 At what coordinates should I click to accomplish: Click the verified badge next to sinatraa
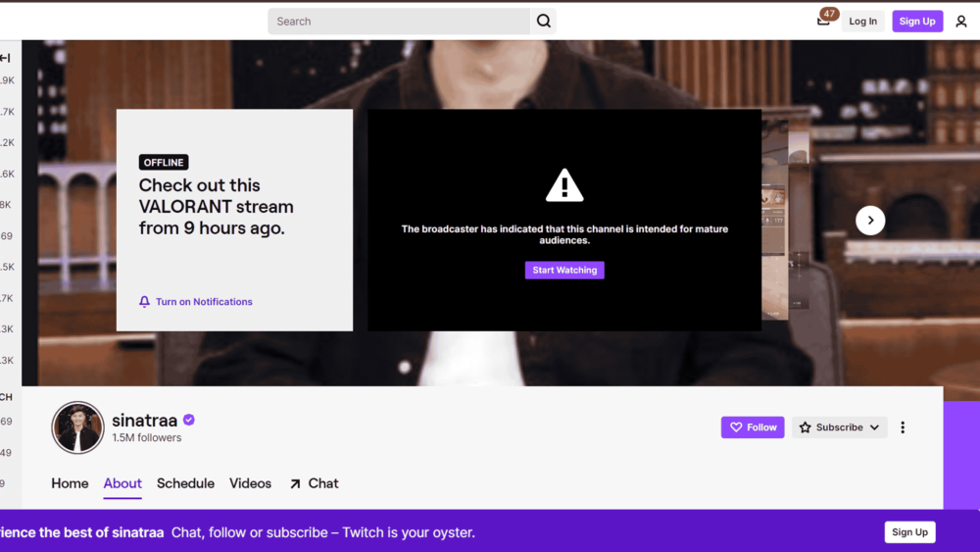[x=189, y=420]
